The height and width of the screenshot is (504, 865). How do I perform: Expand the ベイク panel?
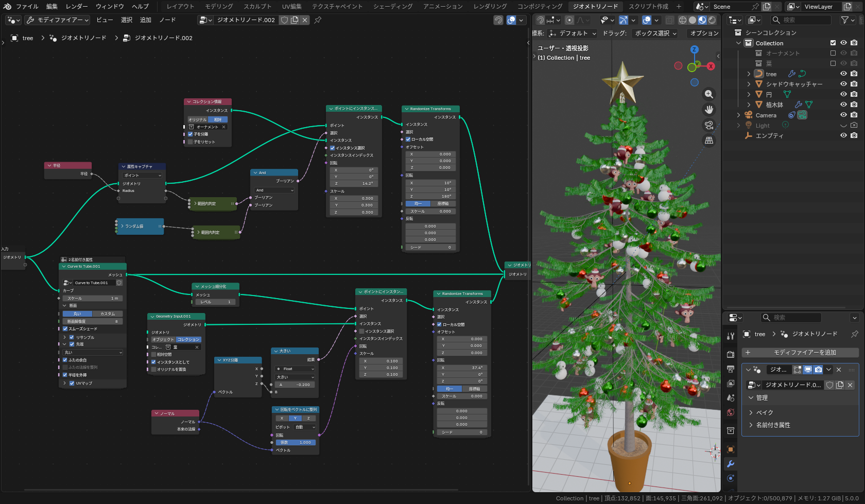(765, 412)
